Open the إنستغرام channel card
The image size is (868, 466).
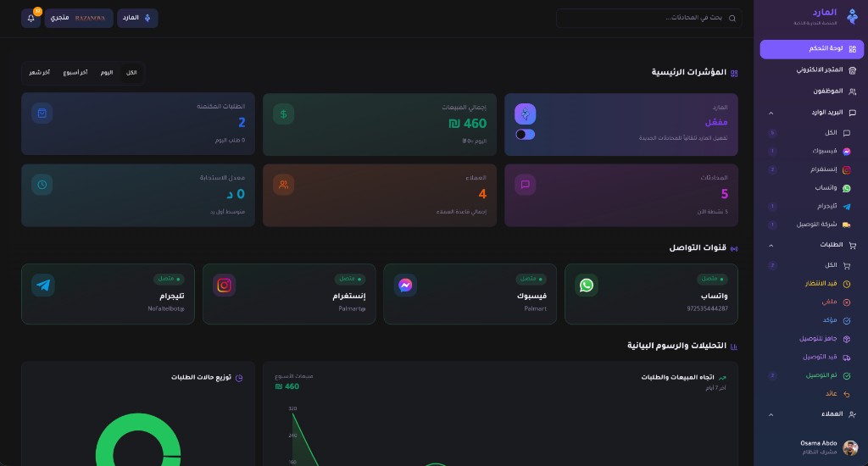[x=289, y=294]
